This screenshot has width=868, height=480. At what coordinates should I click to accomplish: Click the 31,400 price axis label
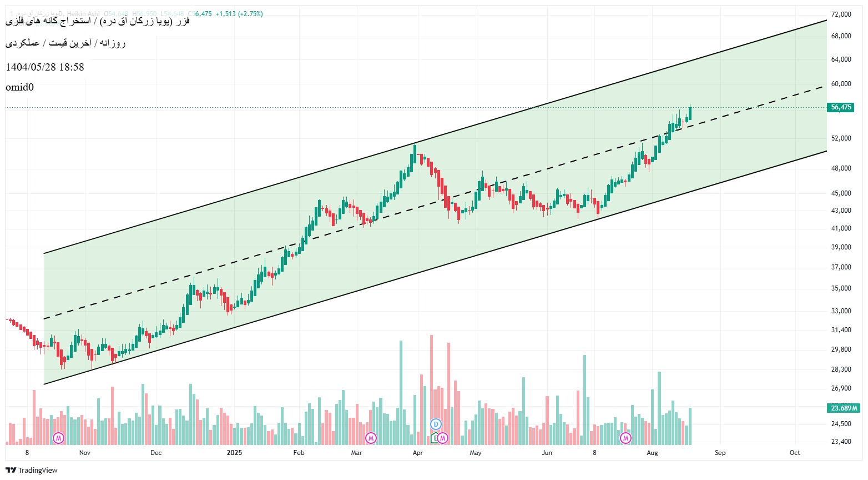coord(841,330)
